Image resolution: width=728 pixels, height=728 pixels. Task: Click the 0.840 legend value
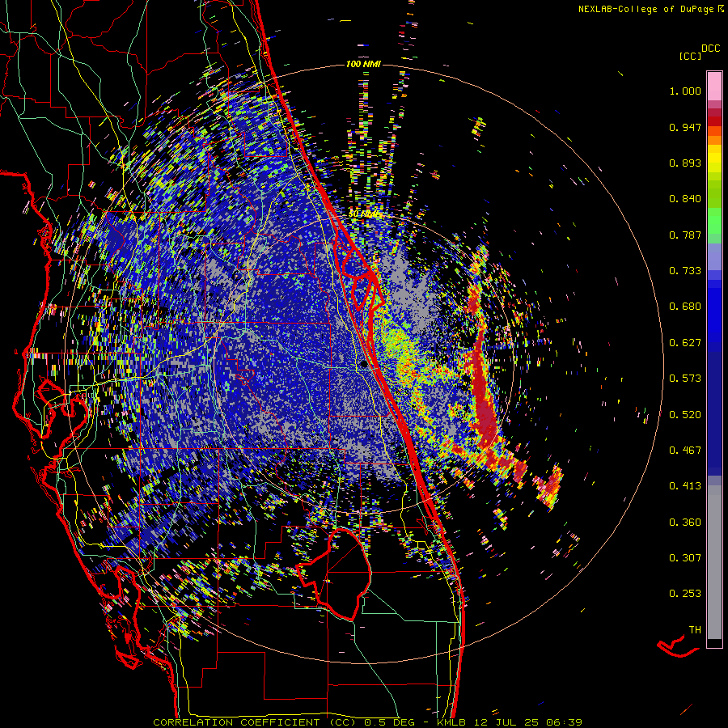[685, 199]
